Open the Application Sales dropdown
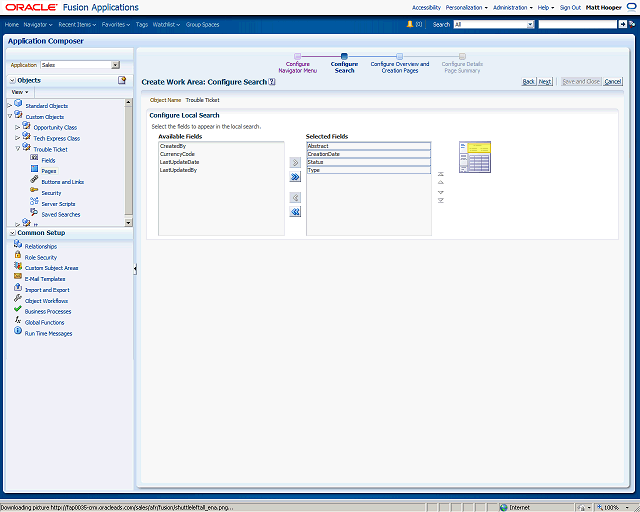640x512 pixels. pyautogui.click(x=116, y=65)
